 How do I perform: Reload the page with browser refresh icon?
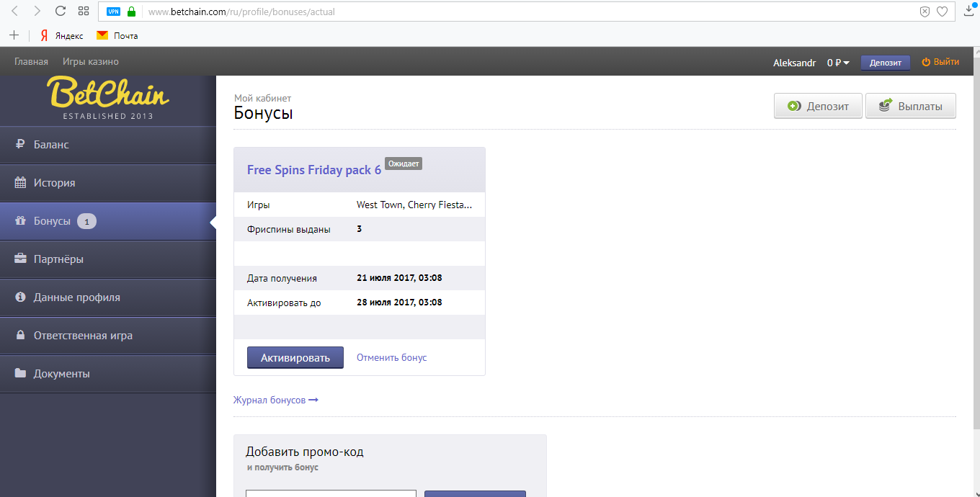[61, 12]
